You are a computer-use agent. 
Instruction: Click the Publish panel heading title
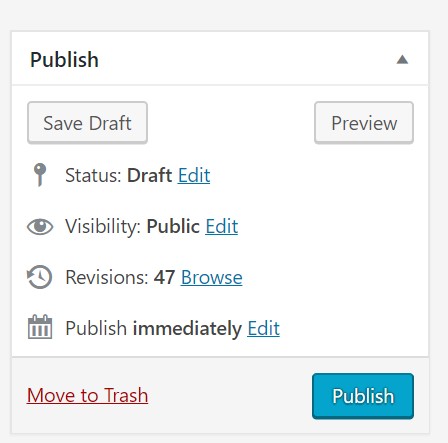(64, 60)
